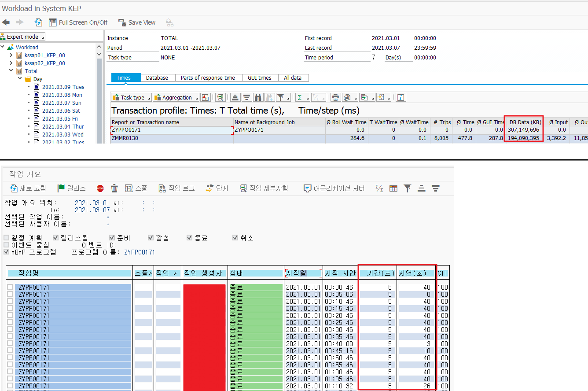Open the Parts of response time tab
The height and width of the screenshot is (391, 588).
tap(208, 77)
